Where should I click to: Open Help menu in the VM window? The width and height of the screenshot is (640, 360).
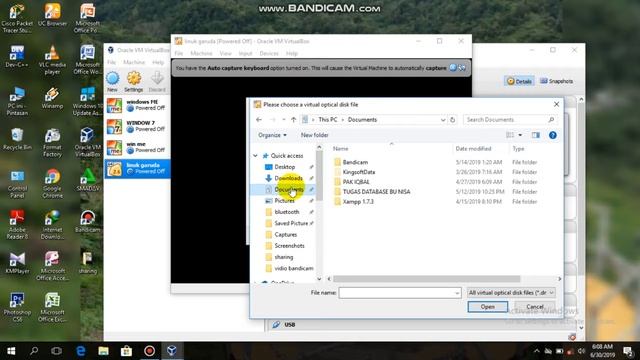pos(292,53)
